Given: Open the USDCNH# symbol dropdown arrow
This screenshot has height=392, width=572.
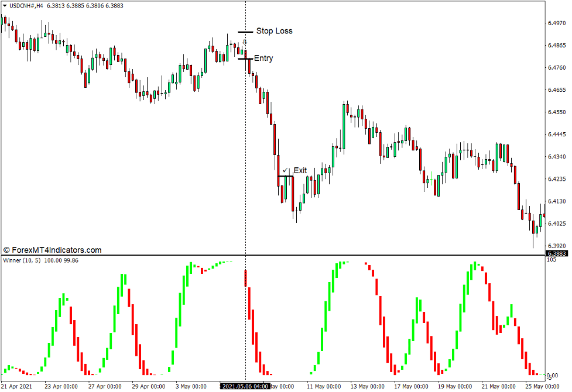Looking at the screenshot, I should [5, 5].
